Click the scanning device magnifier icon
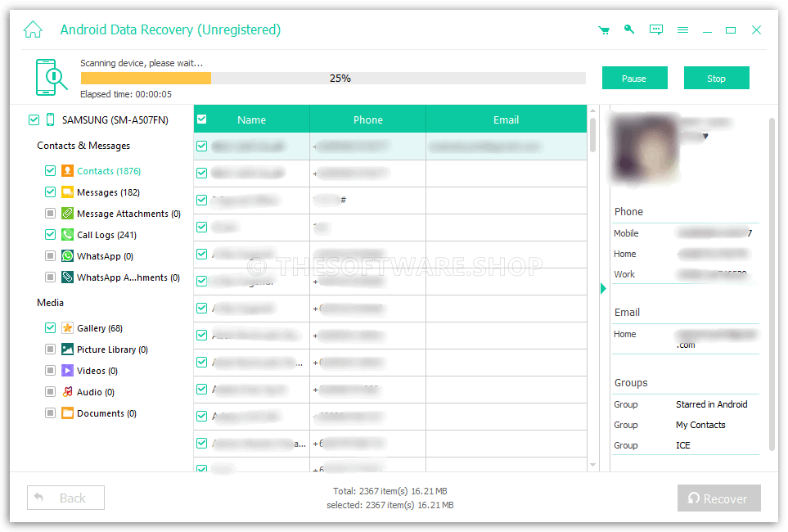788x532 pixels. [x=51, y=77]
